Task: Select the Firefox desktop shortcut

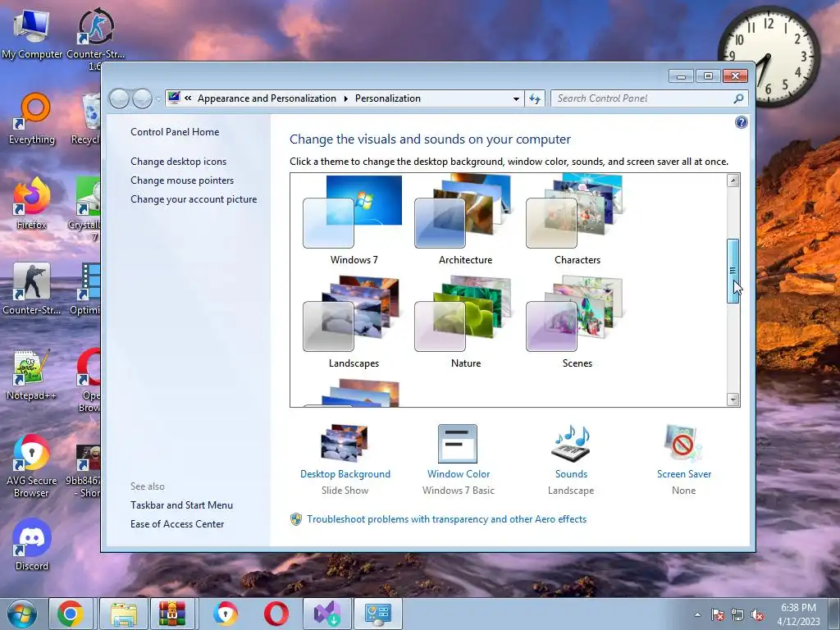Action: [x=32, y=203]
